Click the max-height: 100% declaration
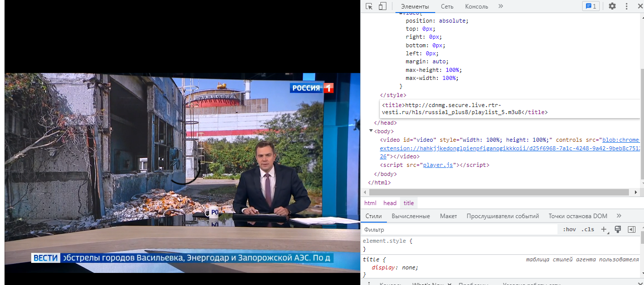Image resolution: width=644 pixels, height=285 pixels. coord(434,70)
